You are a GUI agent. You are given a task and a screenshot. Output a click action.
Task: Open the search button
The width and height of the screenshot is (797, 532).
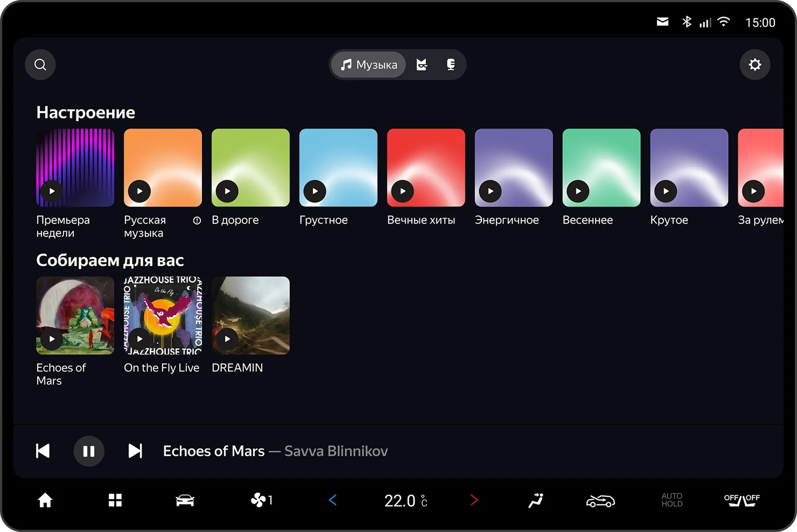40,65
